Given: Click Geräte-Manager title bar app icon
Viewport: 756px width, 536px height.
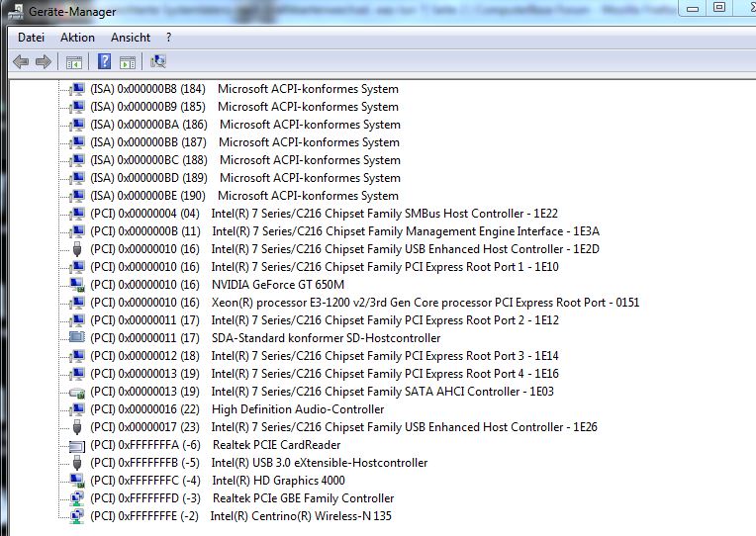Looking at the screenshot, I should pyautogui.click(x=15, y=12).
